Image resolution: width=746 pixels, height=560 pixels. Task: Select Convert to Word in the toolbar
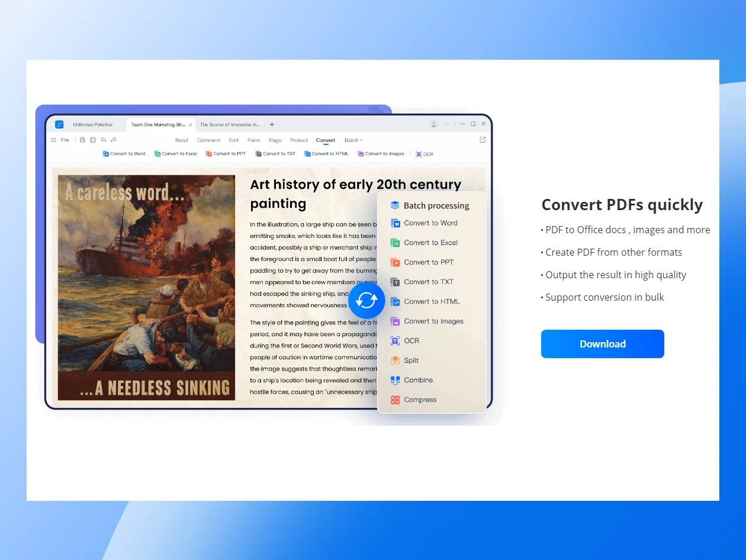124,153
